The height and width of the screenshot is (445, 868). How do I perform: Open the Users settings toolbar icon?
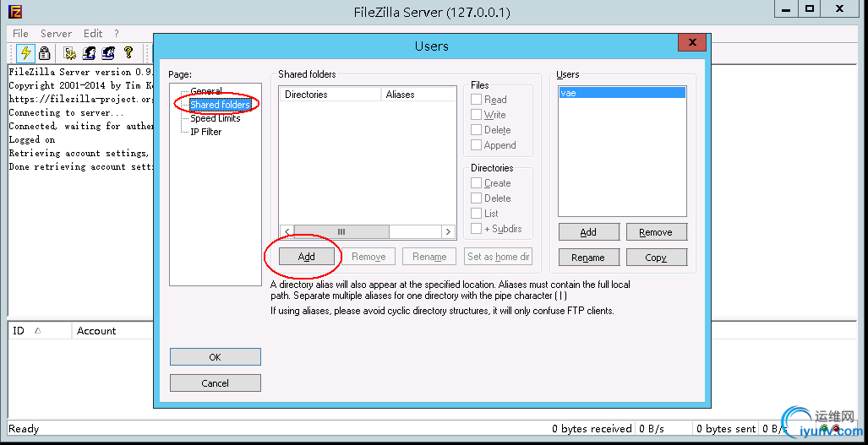tap(89, 53)
